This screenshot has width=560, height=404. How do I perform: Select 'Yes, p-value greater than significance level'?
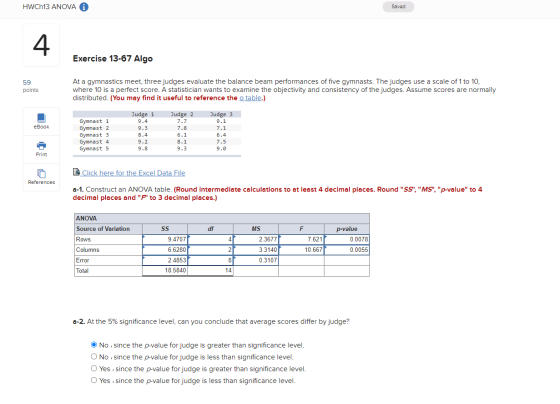94,368
